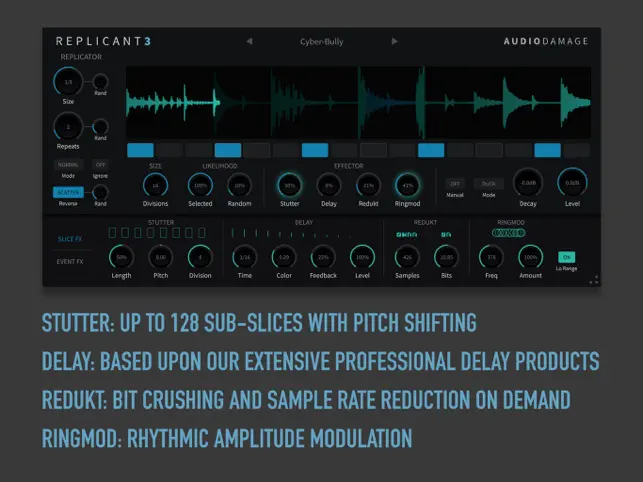The height and width of the screenshot is (482, 643).
Task: Click the Ringmod Amount knob
Action: coord(531,257)
